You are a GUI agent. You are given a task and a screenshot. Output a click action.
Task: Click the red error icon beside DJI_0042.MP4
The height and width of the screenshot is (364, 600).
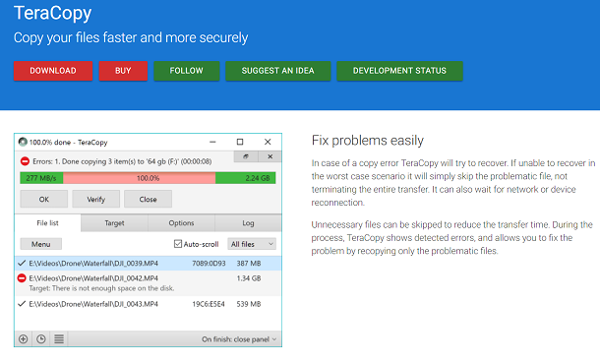22,277
